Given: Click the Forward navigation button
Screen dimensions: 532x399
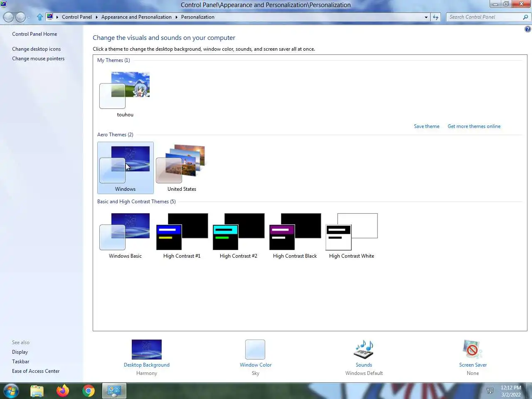Looking at the screenshot, I should pos(20,17).
